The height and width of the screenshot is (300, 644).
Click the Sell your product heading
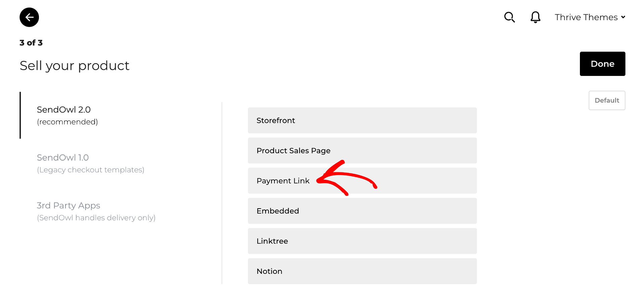point(75,66)
